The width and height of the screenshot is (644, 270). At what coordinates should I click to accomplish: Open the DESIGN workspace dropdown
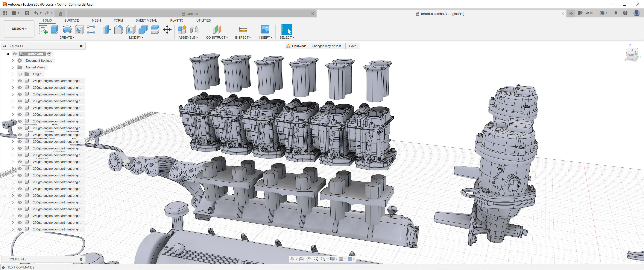19,29
